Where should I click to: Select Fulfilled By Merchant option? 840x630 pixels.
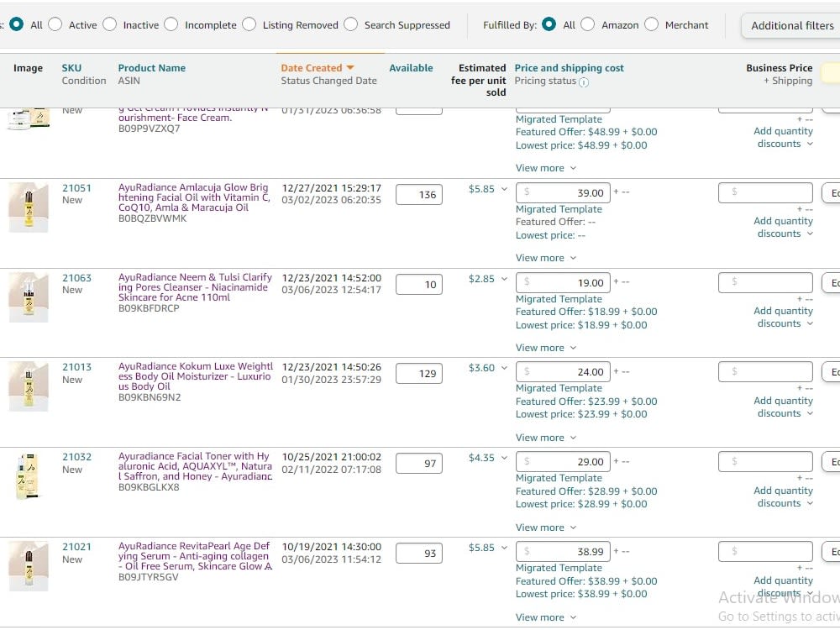652,24
